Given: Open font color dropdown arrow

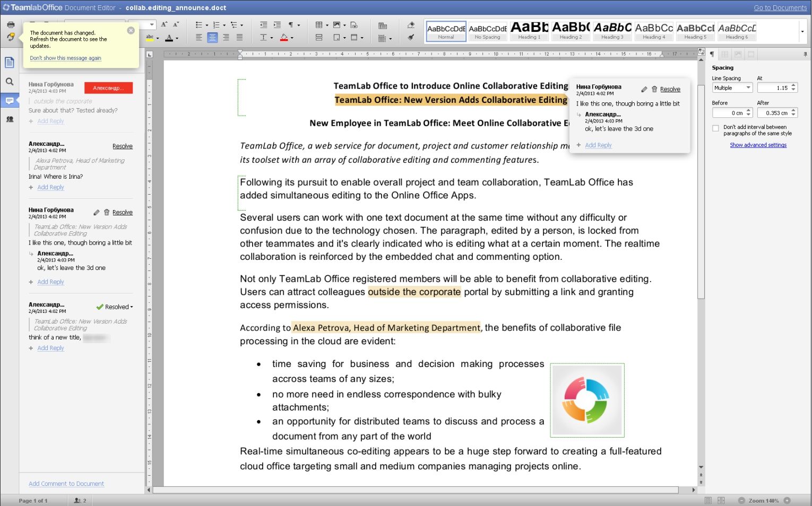Looking at the screenshot, I should tap(177, 38).
